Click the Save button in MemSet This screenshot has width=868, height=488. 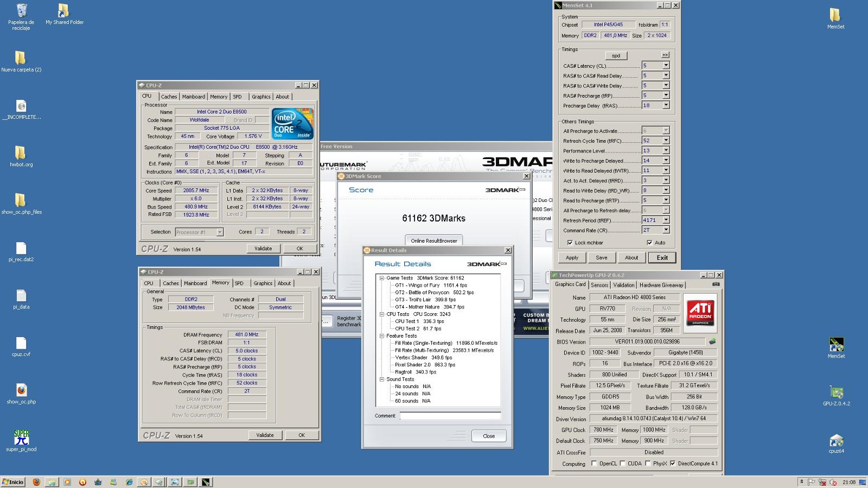602,258
